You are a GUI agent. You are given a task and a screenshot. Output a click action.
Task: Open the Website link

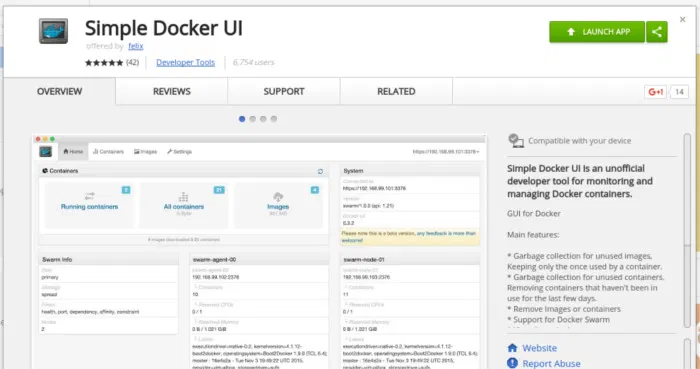tap(539, 348)
